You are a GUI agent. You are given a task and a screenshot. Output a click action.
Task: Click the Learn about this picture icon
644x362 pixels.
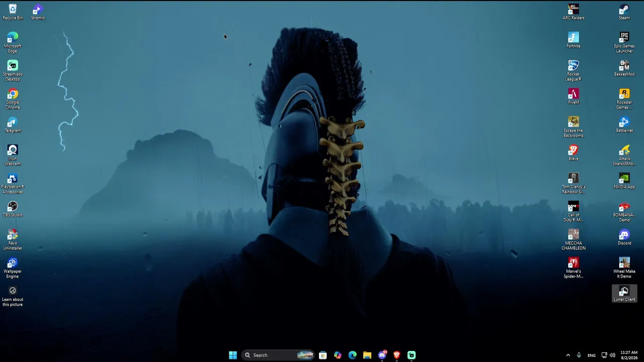click(13, 296)
